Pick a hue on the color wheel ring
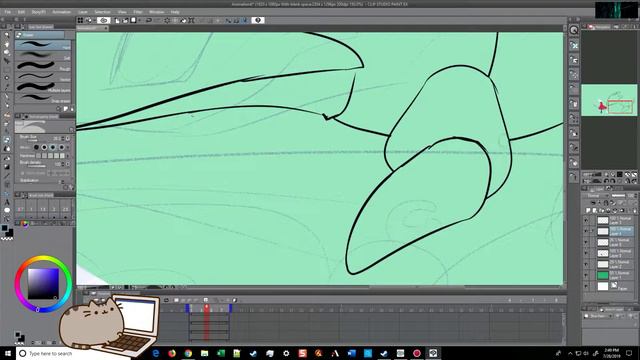Screen dimensions: 640x360 43,259
